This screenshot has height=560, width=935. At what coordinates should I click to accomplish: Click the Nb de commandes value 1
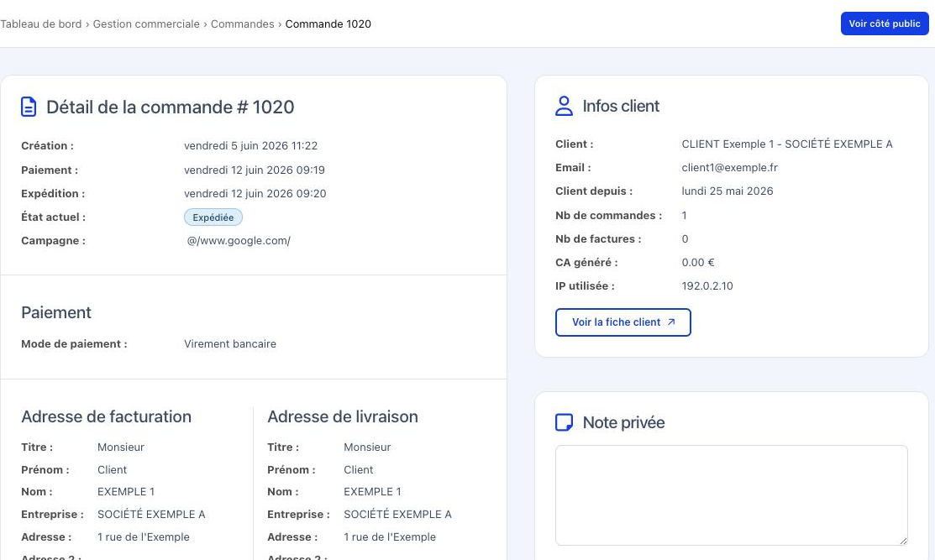[x=684, y=215]
